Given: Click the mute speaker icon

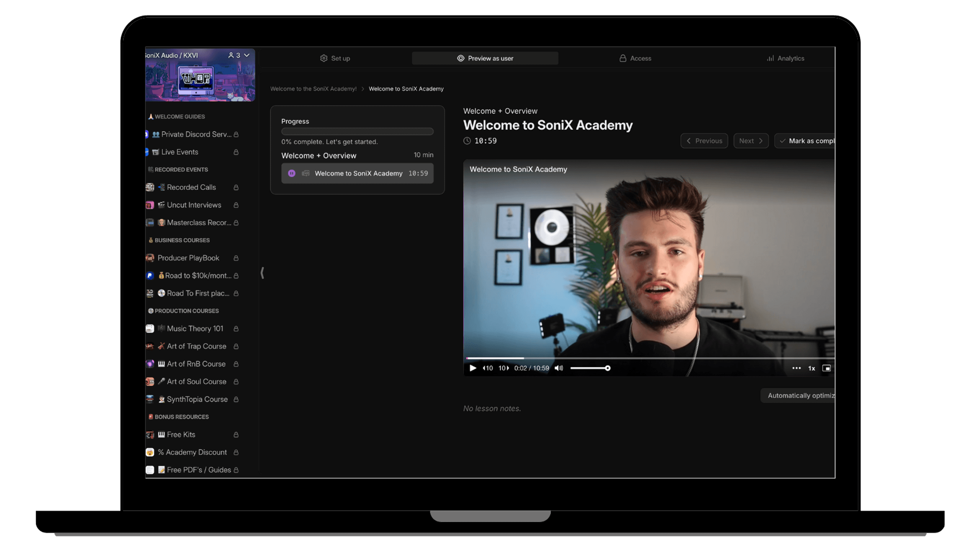Looking at the screenshot, I should [x=559, y=368].
